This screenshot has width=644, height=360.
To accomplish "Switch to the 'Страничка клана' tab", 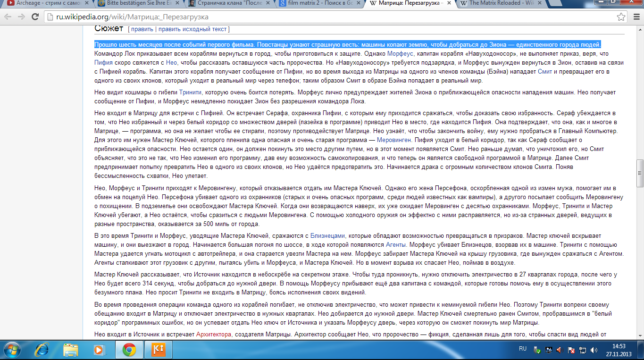I will click(227, 3).
